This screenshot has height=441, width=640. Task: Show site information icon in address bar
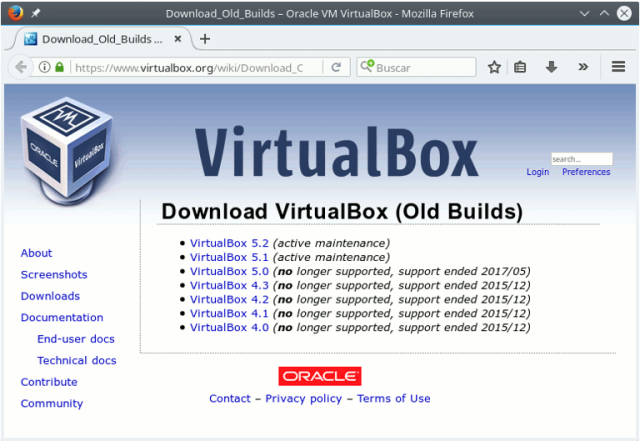click(x=44, y=67)
